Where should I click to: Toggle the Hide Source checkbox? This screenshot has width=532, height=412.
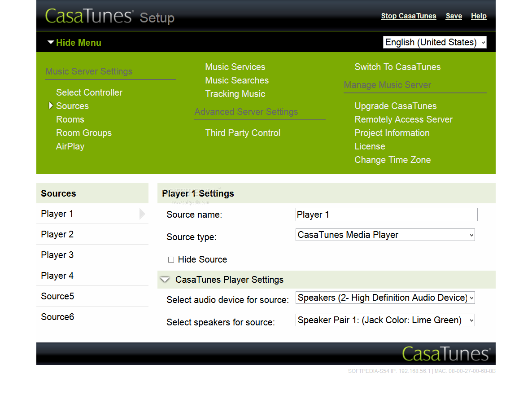click(171, 259)
